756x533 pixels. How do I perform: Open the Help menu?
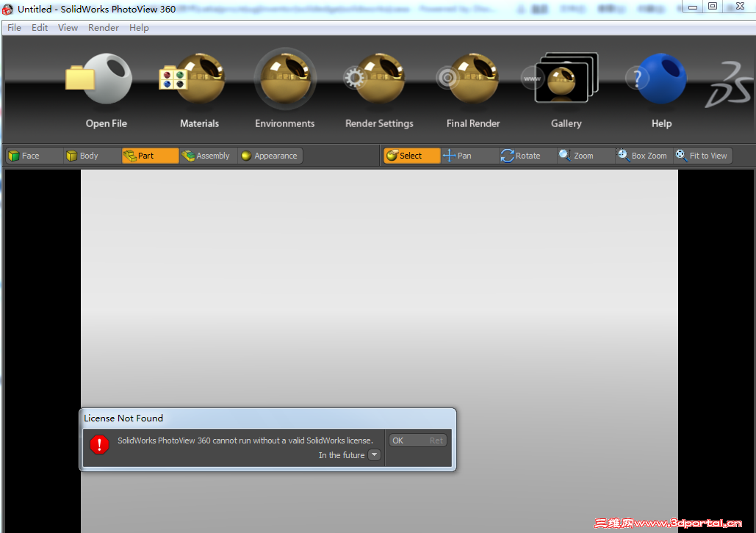[139, 28]
